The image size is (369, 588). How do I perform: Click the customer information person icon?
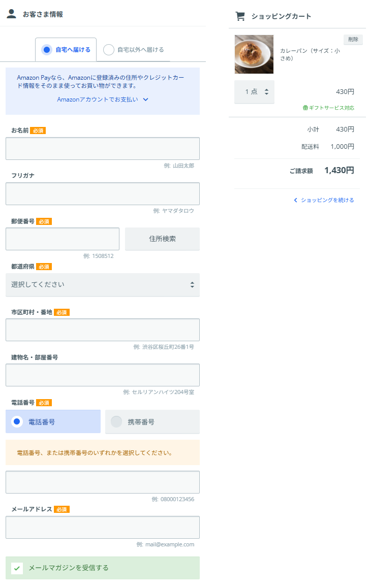(12, 14)
